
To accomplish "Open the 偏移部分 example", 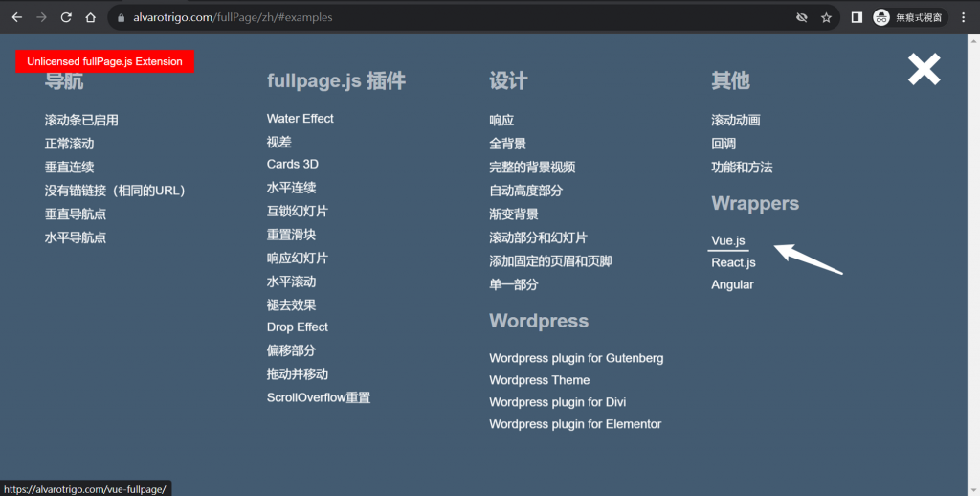I will pos(291,350).
